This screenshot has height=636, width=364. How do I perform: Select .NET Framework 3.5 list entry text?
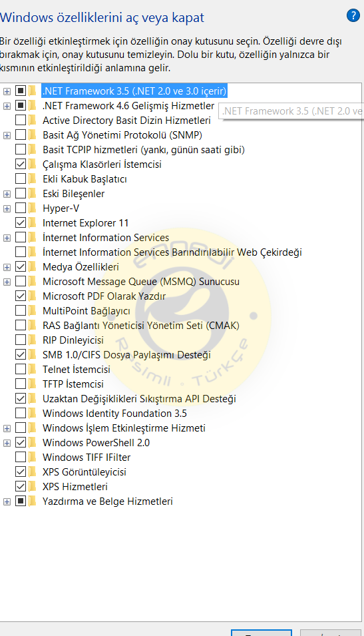[134, 91]
